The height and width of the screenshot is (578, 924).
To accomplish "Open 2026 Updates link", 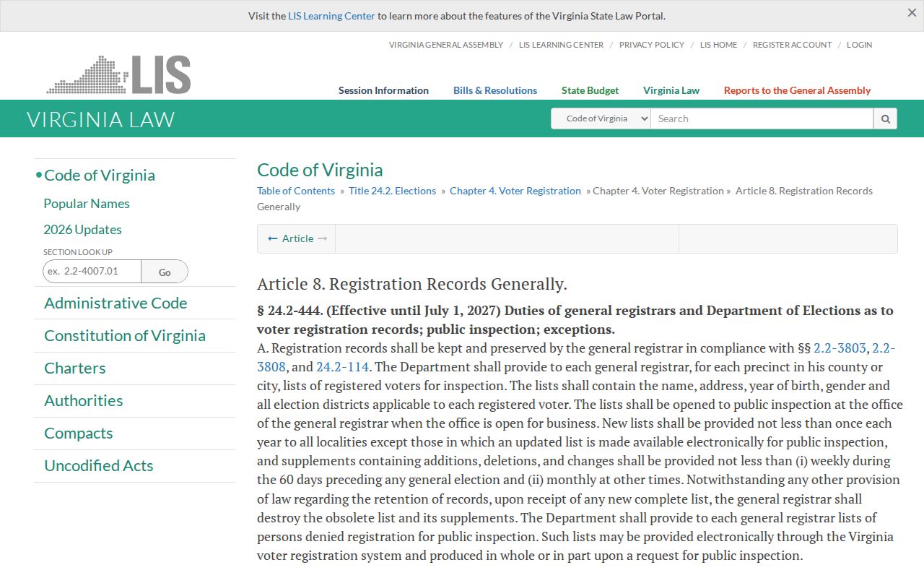I will (82, 230).
